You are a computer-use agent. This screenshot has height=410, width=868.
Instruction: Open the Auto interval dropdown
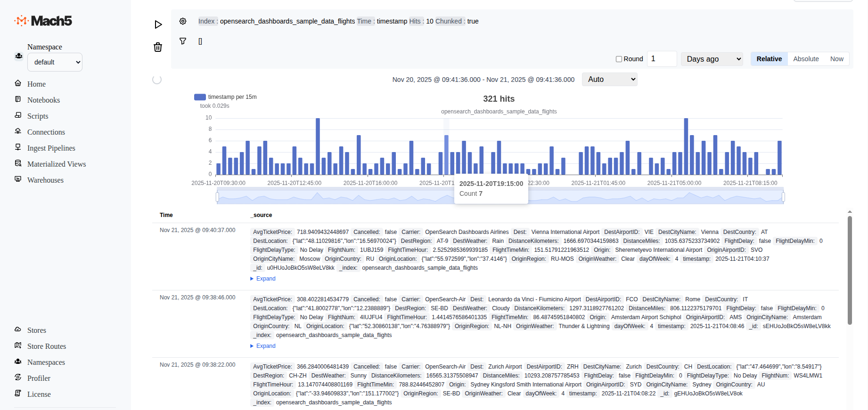(x=609, y=80)
